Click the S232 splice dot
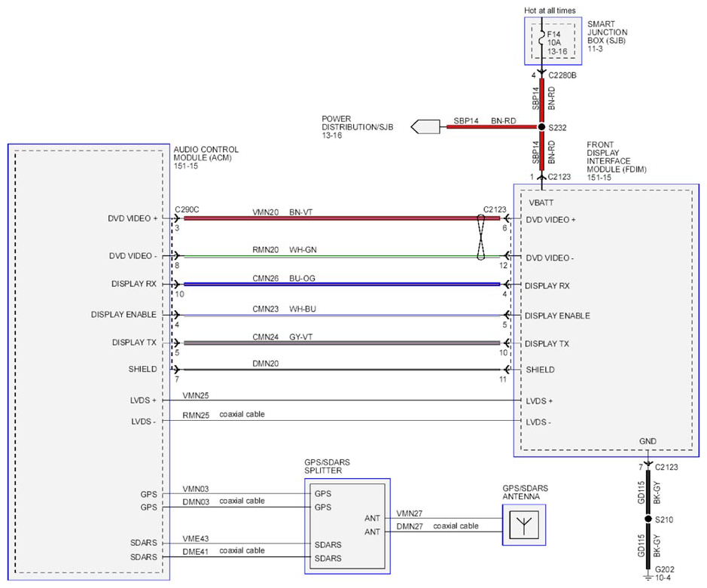Image resolution: width=707 pixels, height=588 pixels. pyautogui.click(x=541, y=127)
